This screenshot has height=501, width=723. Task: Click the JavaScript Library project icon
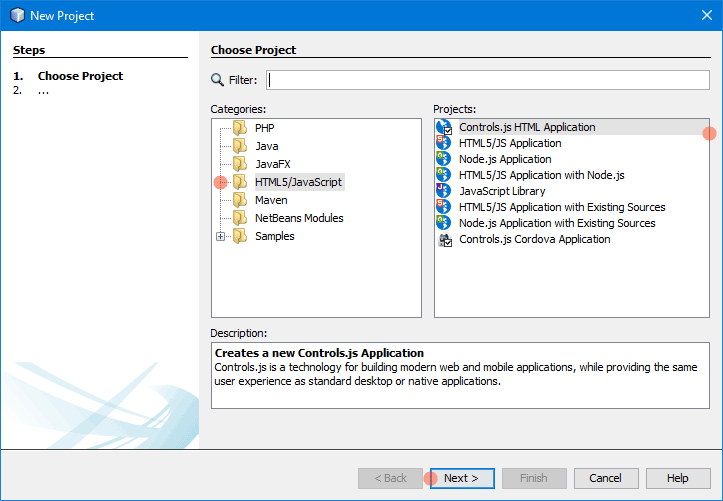pos(444,191)
